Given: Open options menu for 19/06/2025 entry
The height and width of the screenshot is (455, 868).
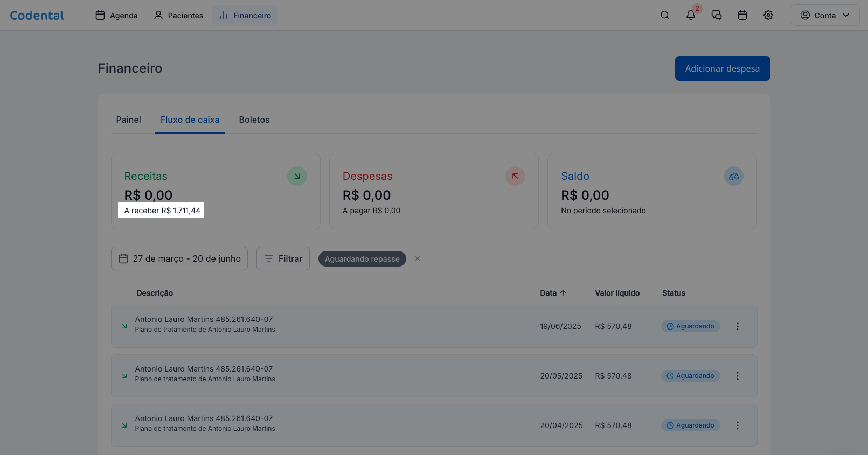Looking at the screenshot, I should coord(738,326).
